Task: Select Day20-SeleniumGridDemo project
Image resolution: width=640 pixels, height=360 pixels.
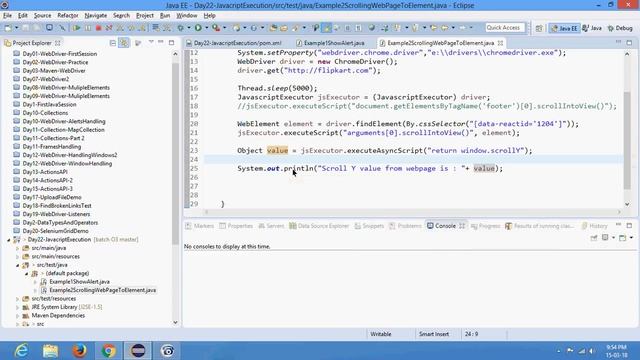Action: pyautogui.click(x=56, y=231)
